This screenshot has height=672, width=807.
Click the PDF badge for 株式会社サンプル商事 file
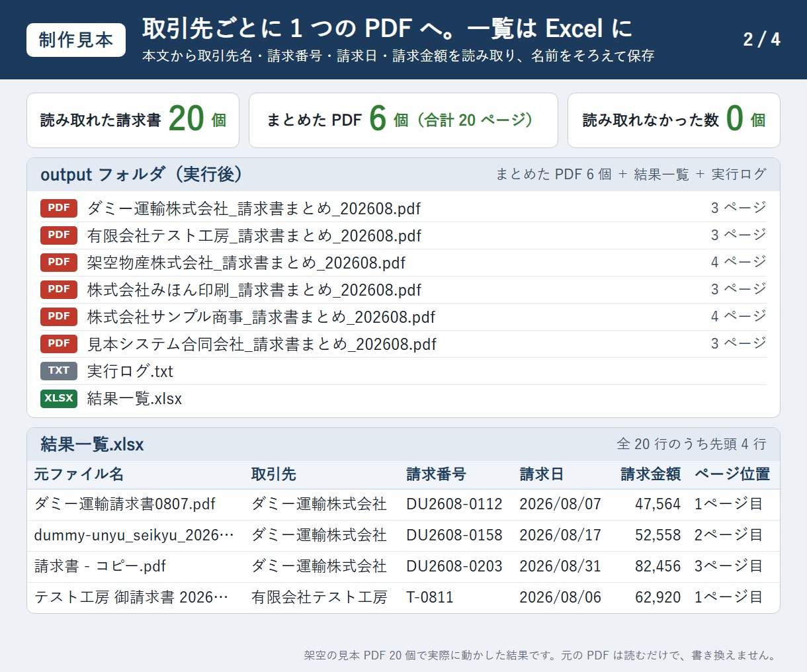coord(59,317)
